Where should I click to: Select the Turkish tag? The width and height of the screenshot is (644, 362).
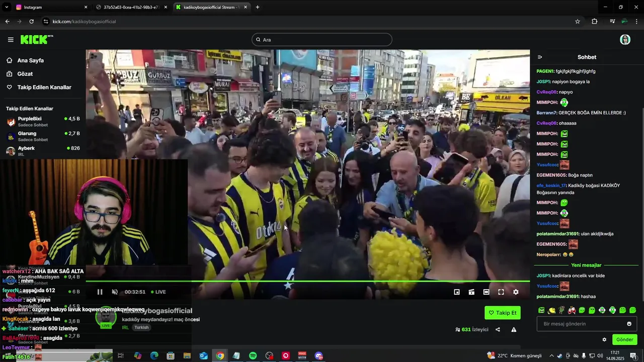point(141,327)
